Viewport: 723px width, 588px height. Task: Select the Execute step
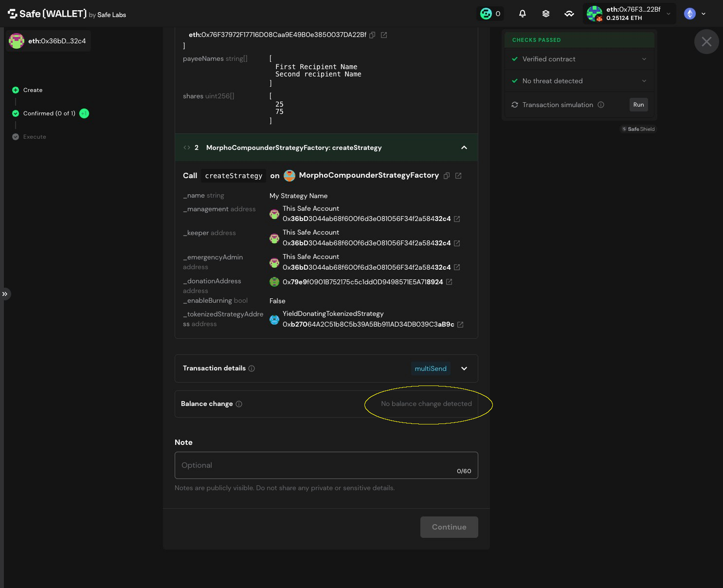pos(29,137)
